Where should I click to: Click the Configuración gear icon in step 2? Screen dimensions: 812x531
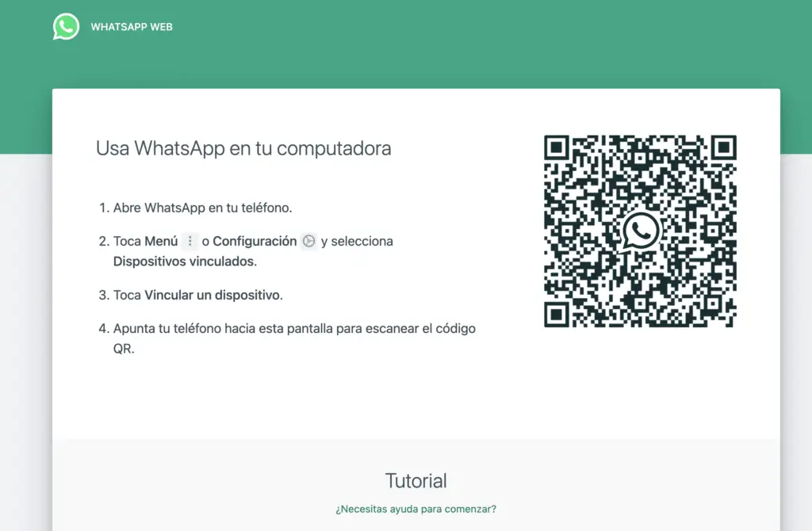click(308, 241)
